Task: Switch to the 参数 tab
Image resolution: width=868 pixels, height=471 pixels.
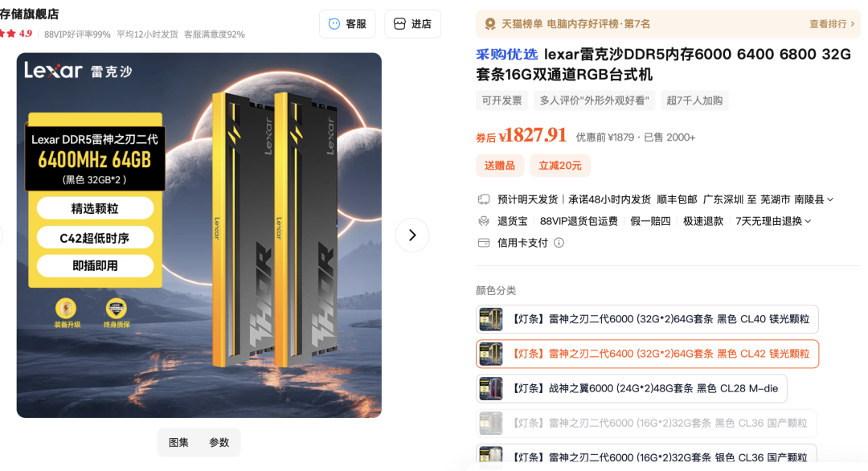Action: point(219,442)
